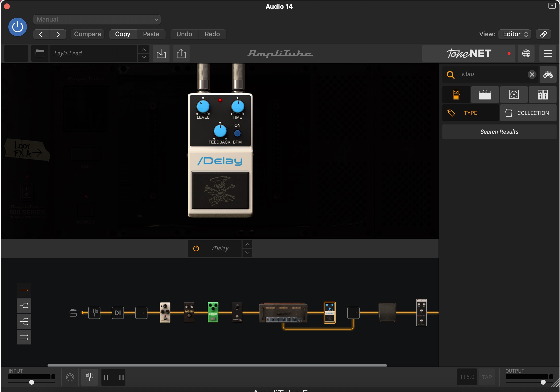This screenshot has width=560, height=392.
Task: Click the Undo button
Action: 184,34
